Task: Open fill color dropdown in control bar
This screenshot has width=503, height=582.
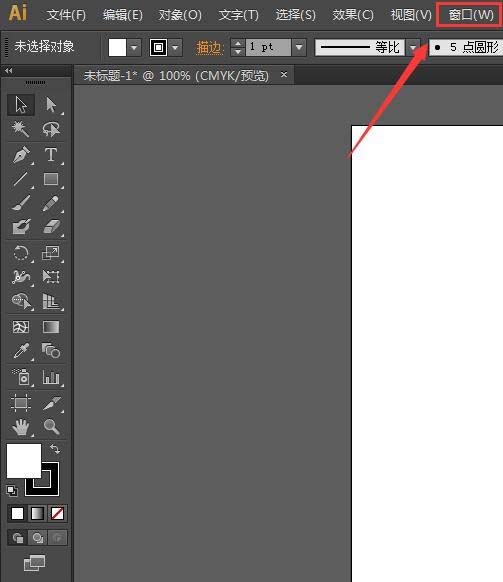Action: [134, 48]
